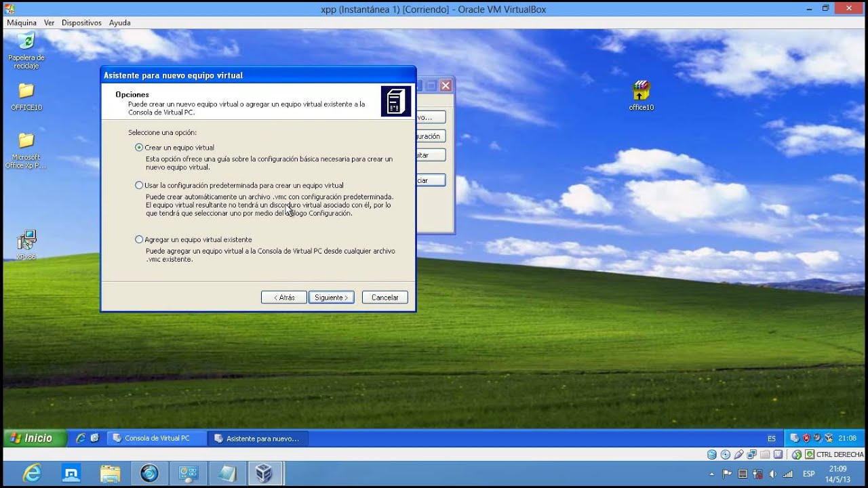Screen dimensions: 868x488
Task: Select the OFFICE10 folder on the desktop
Action: (x=26, y=96)
